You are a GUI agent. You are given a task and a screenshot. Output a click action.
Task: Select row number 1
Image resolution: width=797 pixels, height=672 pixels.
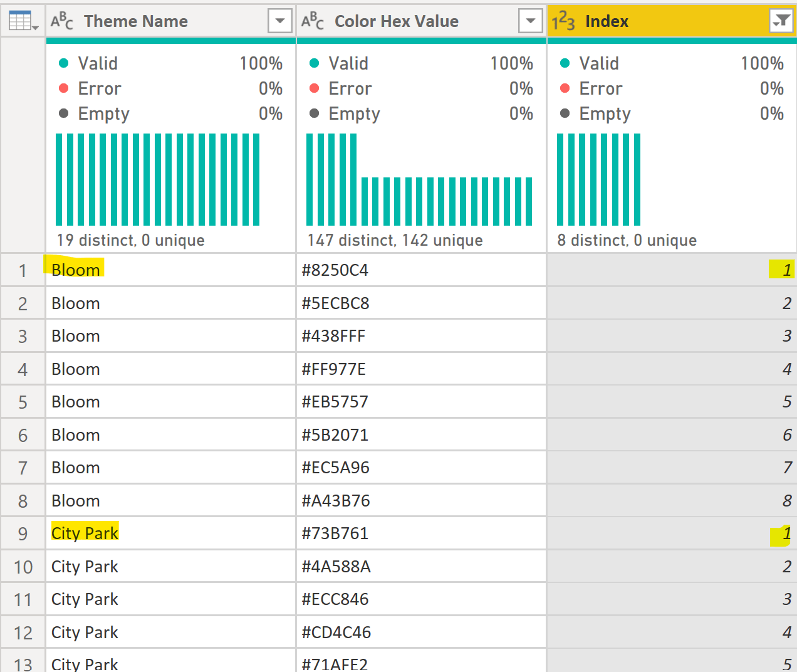click(x=23, y=270)
